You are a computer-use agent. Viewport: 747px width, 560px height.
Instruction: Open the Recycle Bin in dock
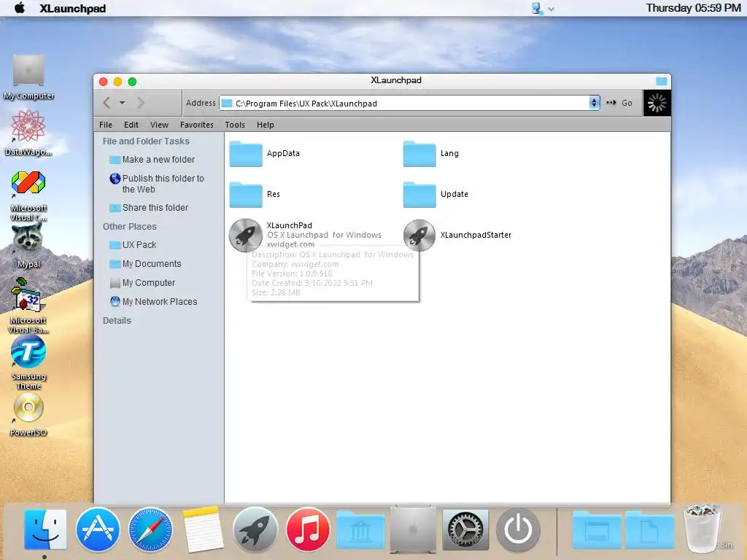(x=703, y=529)
